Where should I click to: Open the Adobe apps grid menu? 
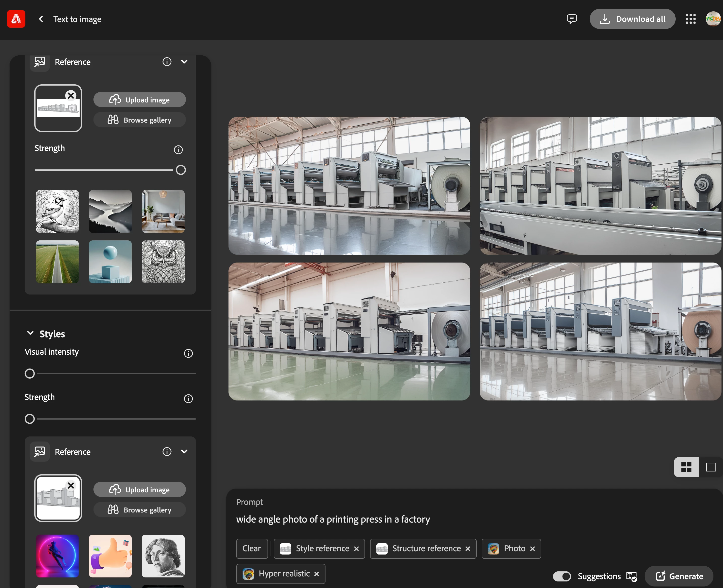(691, 19)
